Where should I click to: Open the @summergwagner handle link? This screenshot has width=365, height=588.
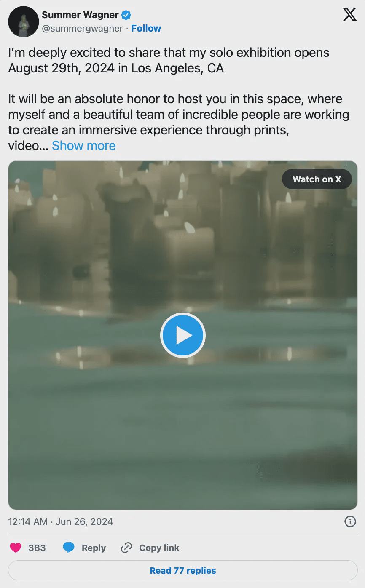point(82,28)
